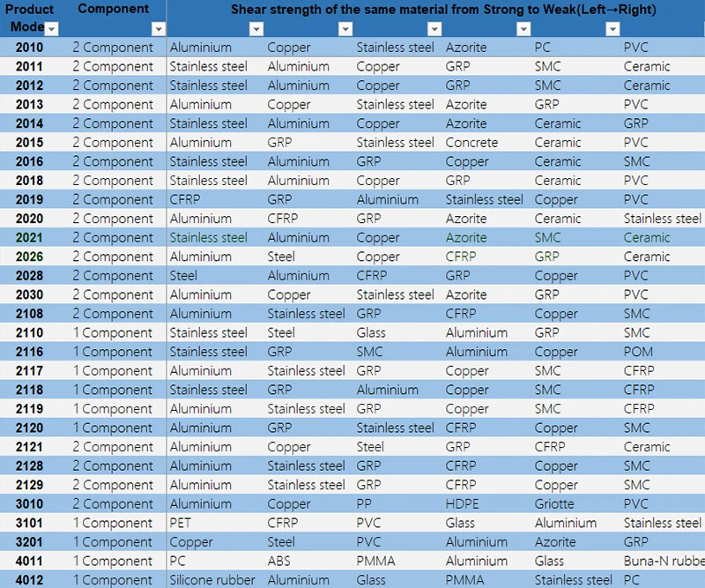Select the Azorite cell in row 2010

click(466, 48)
